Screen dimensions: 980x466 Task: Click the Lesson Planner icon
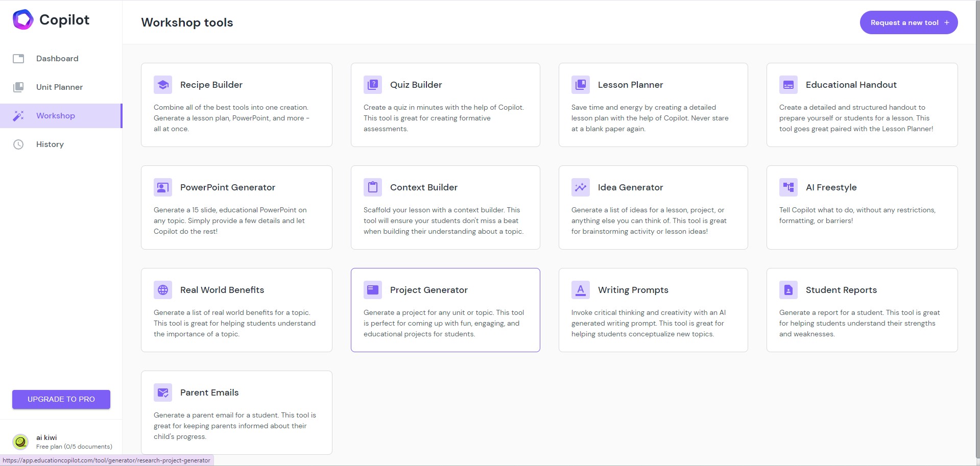tap(581, 85)
